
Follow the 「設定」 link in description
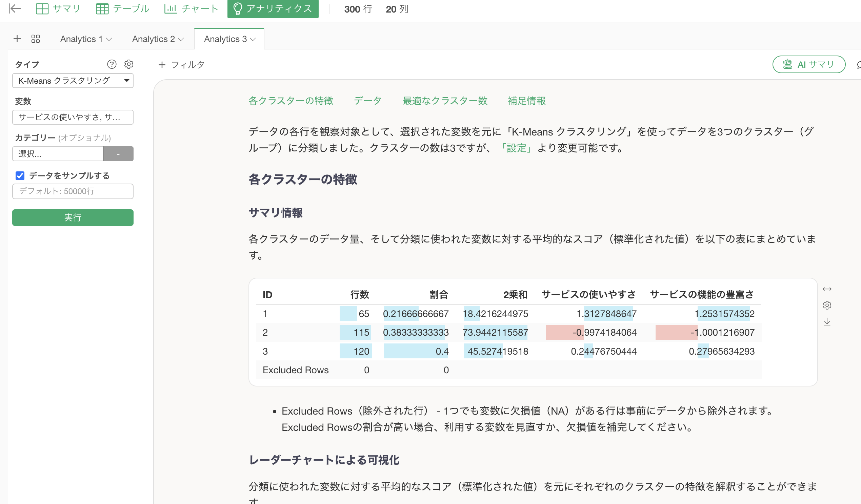(x=517, y=148)
